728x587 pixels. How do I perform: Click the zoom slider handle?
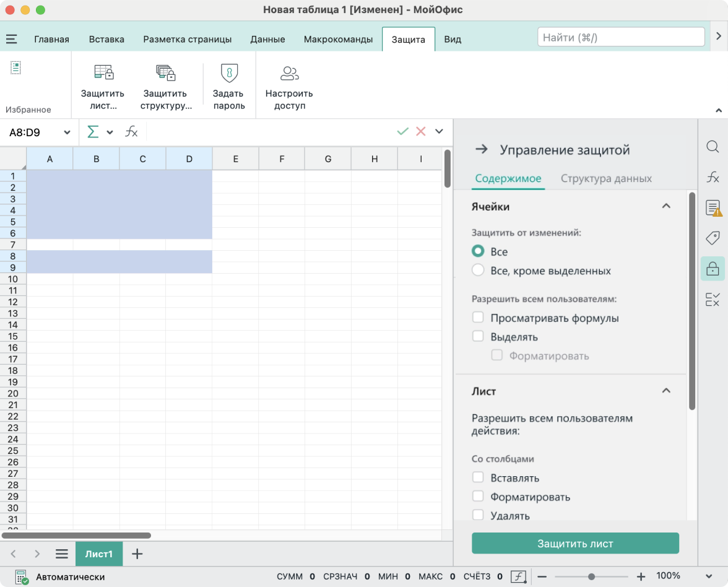point(591,577)
